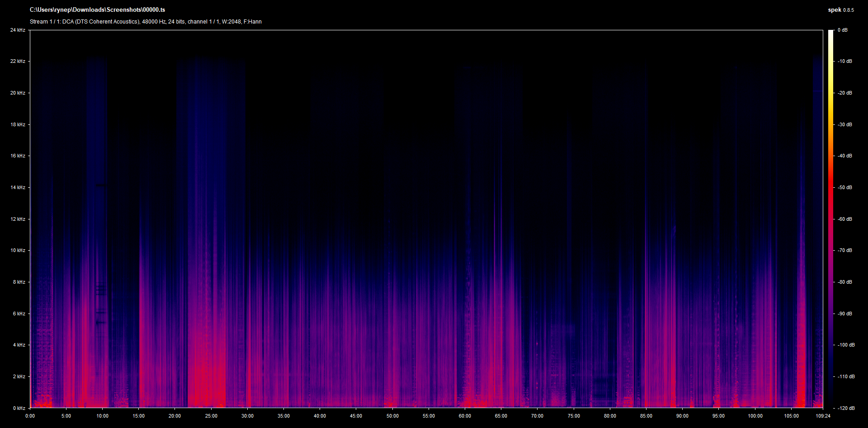Click the 0 dB label on the scale

pos(842,30)
